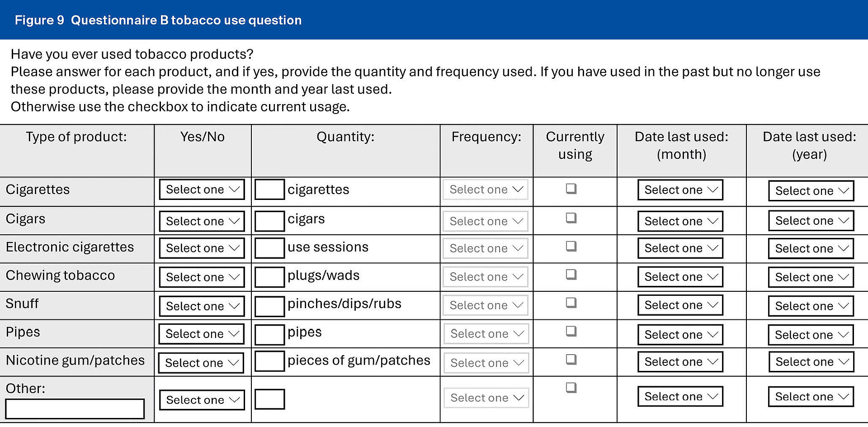
Task: Click the Other product name text field
Action: [x=75, y=409]
